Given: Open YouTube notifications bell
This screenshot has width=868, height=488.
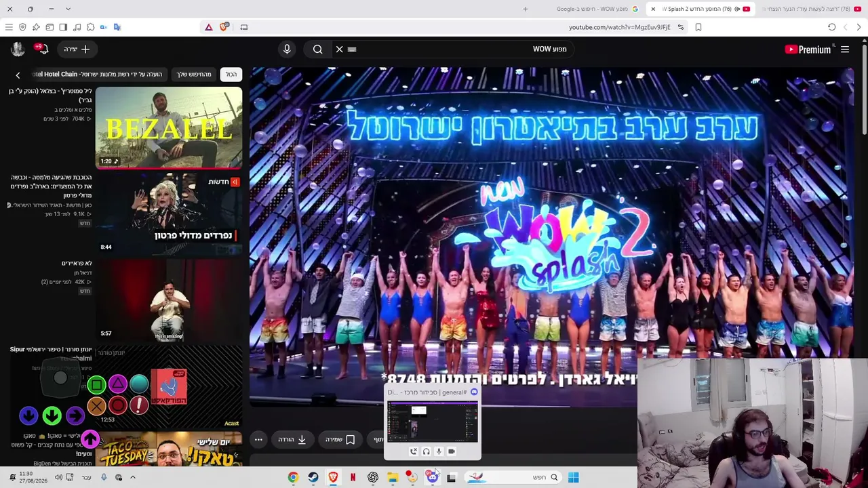Looking at the screenshot, I should tap(44, 49).
